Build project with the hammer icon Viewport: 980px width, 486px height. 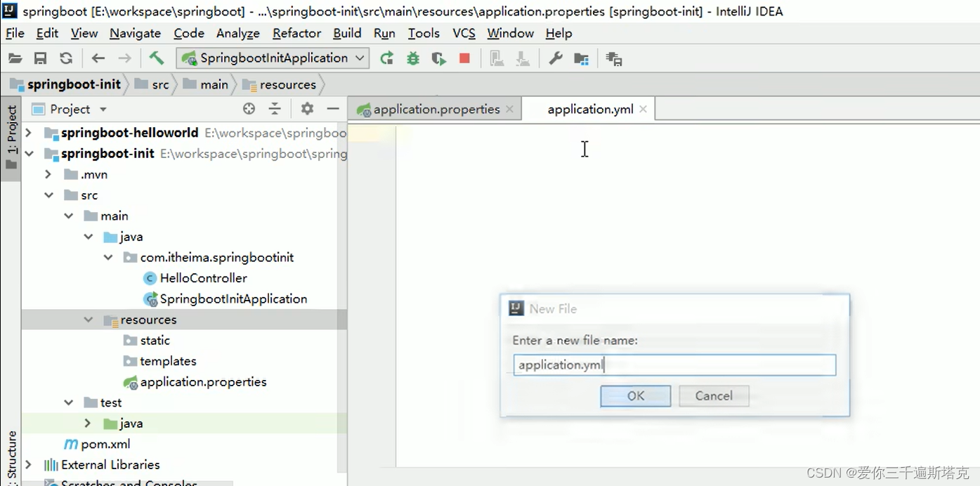[157, 58]
